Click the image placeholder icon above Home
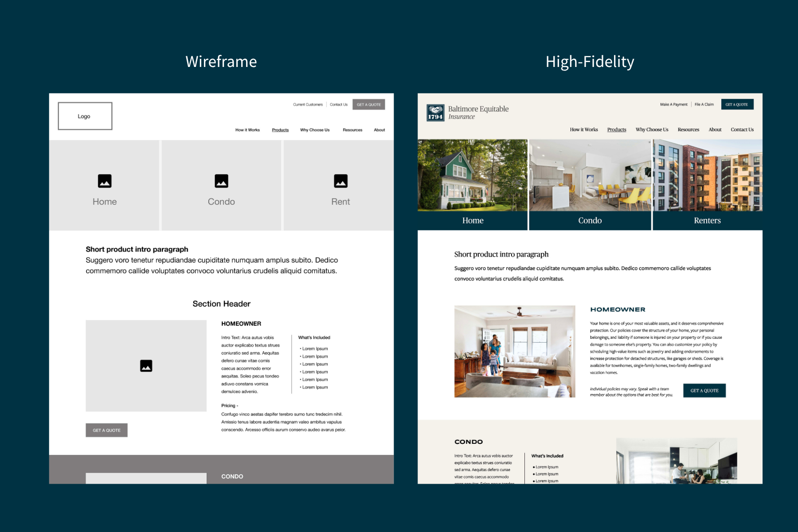 click(x=105, y=181)
